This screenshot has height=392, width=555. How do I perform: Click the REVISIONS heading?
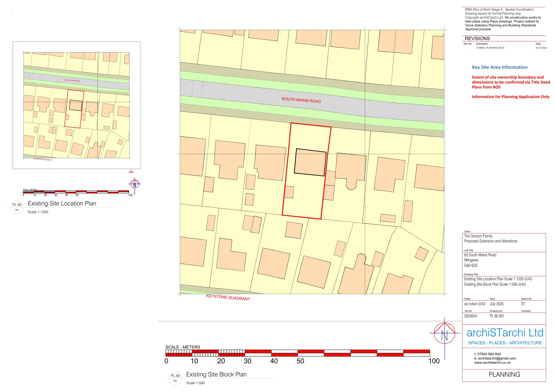point(477,38)
